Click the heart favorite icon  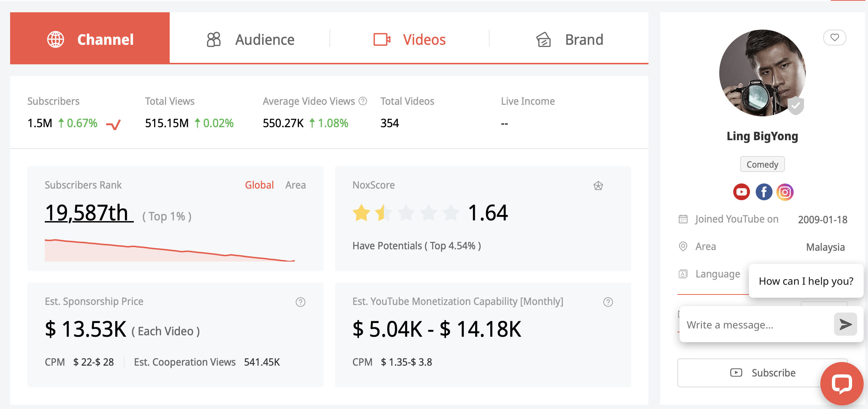click(x=834, y=38)
